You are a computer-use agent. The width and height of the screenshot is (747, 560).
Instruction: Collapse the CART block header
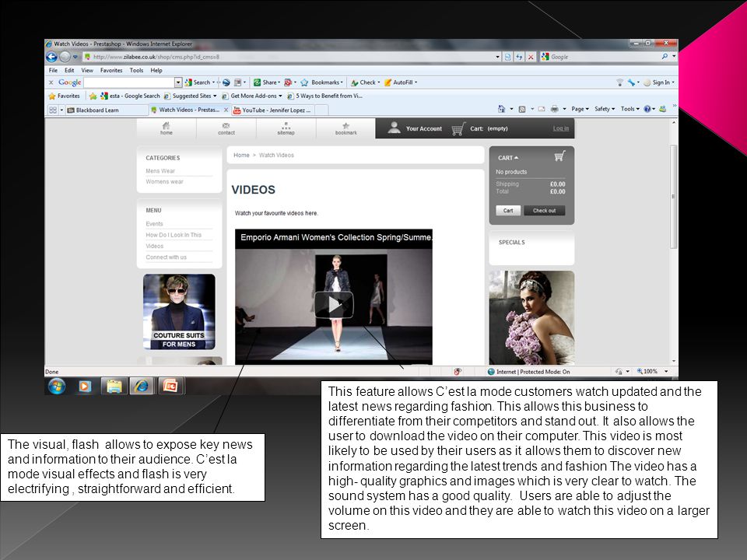click(508, 158)
